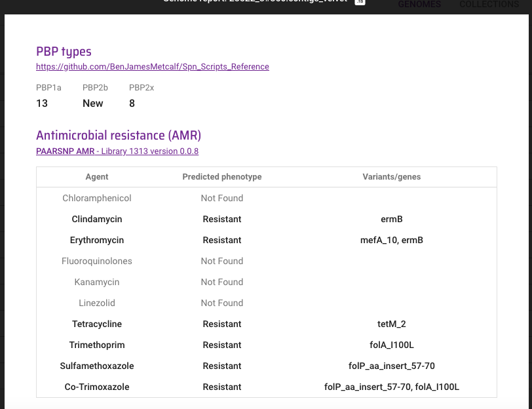Click the PBP2x value 8

(132, 103)
